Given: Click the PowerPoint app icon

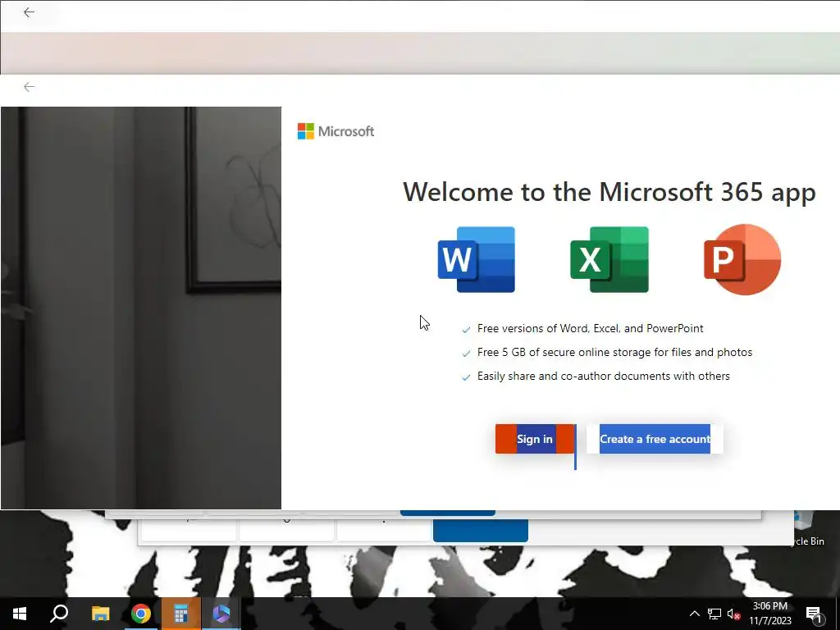Looking at the screenshot, I should coord(742,260).
